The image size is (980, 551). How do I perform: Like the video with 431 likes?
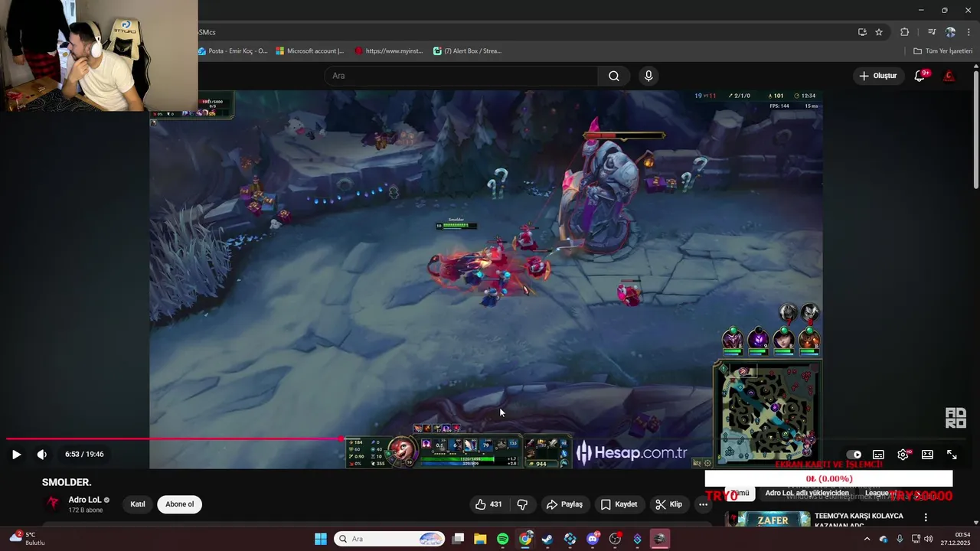pos(488,504)
